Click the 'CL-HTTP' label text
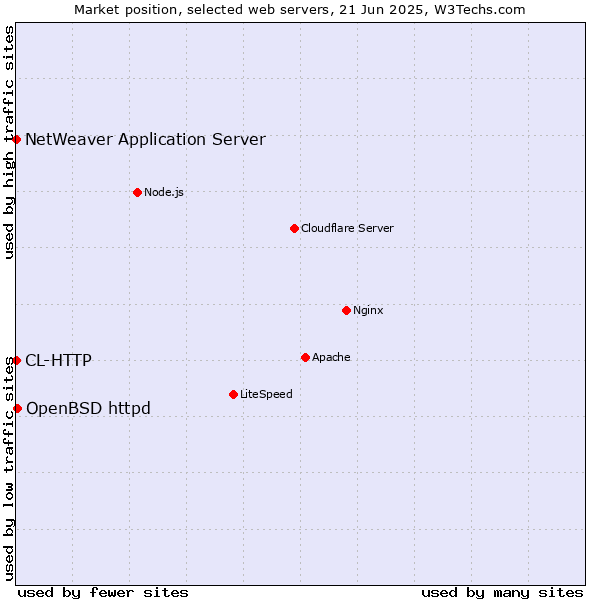This screenshot has height=600, width=600. click(59, 360)
